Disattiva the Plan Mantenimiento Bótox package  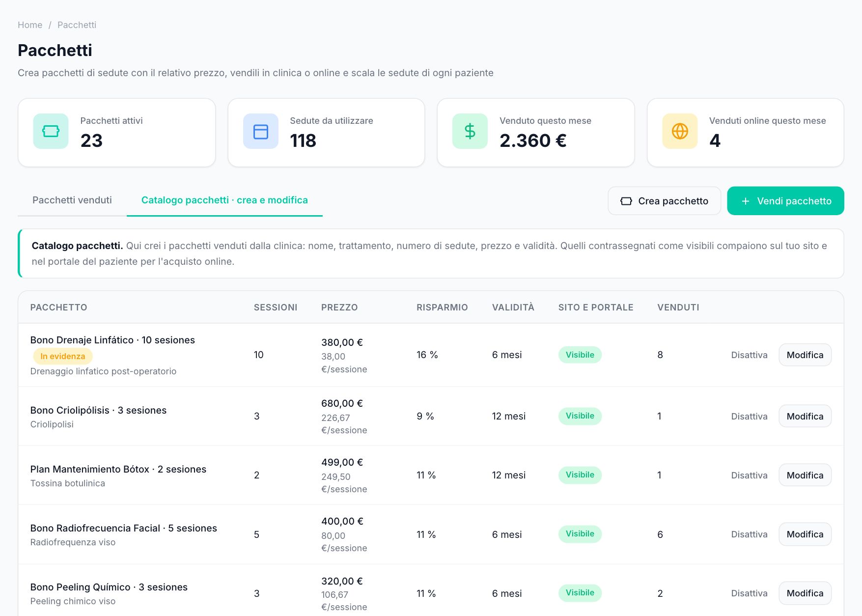coord(749,475)
